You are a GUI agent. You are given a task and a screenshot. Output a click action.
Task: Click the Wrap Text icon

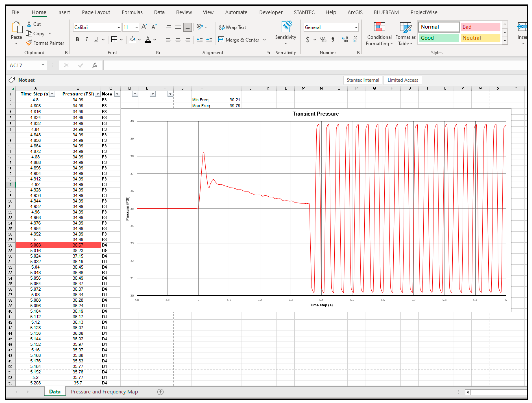click(222, 27)
